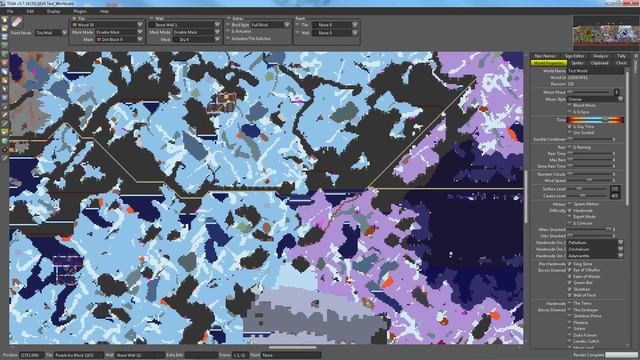Open Hardmode Ore 3 Adamantite dropdown
Screen dimensions: 640x360
point(595,256)
